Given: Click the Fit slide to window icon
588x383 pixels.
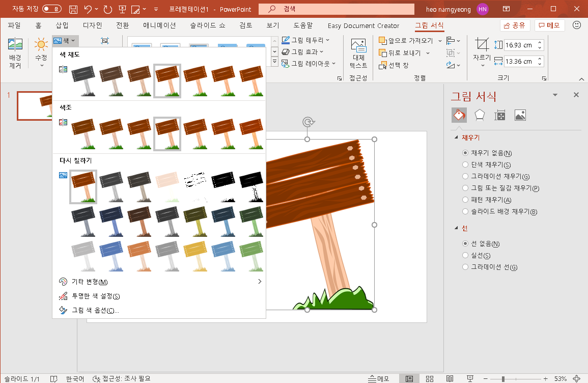Looking at the screenshot, I should click(577, 378).
